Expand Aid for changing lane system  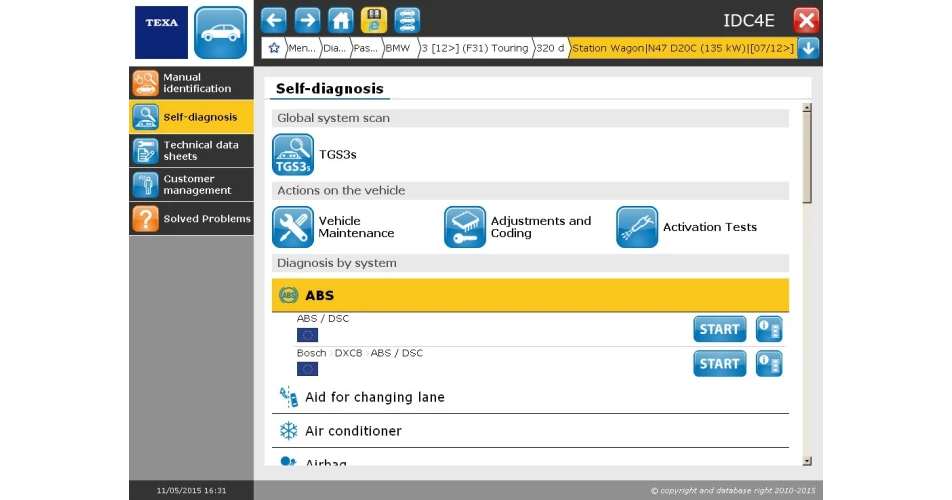(x=530, y=397)
